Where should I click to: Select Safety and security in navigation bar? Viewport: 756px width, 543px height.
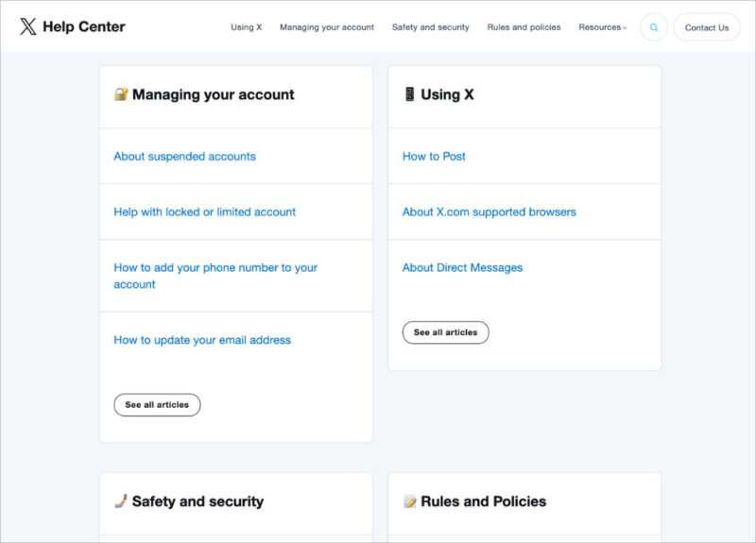click(430, 27)
